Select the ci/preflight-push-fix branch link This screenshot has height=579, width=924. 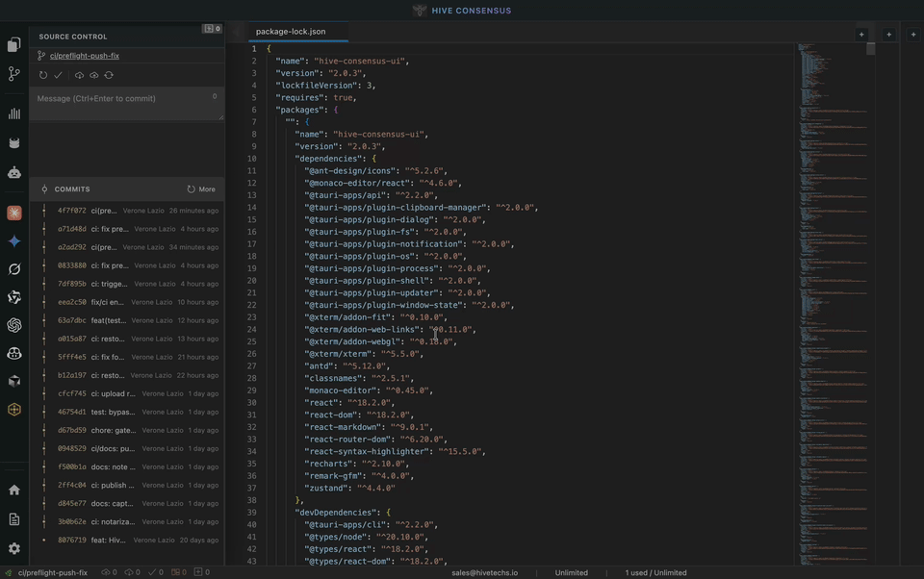(85, 56)
